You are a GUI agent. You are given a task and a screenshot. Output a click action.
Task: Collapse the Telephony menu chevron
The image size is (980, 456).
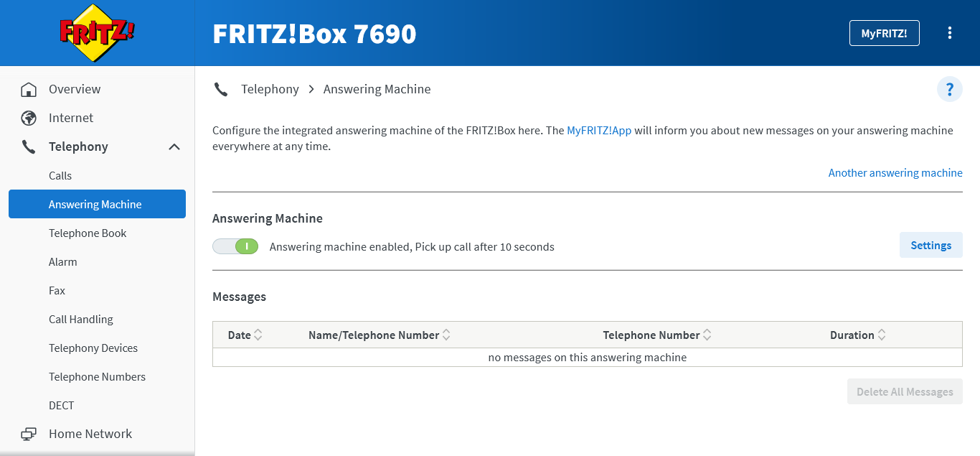pyautogui.click(x=174, y=147)
